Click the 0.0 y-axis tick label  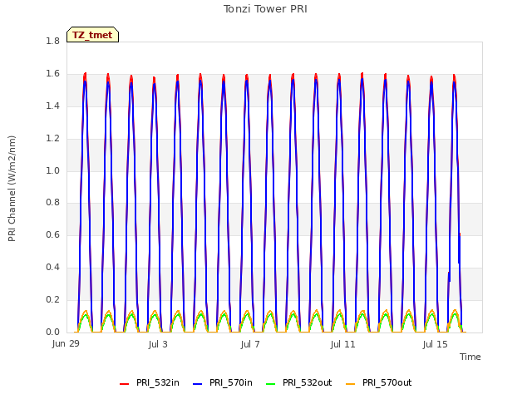coord(53,332)
